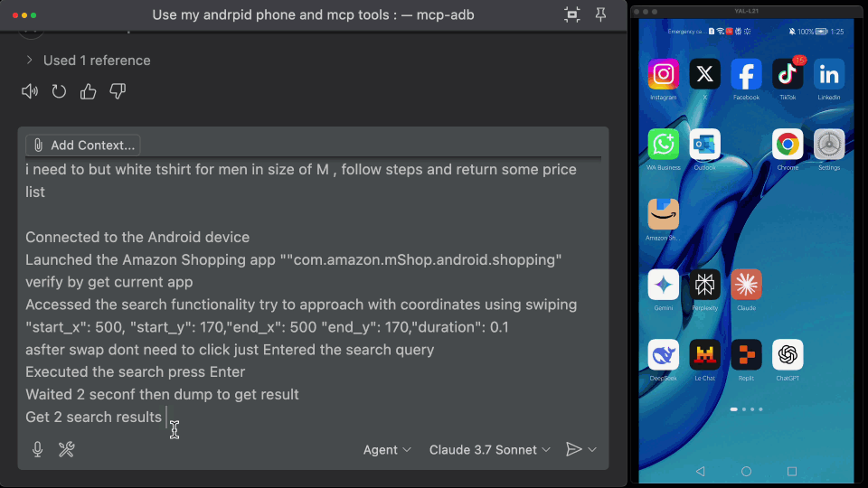
Task: Open the Agent mode dropdown
Action: (387, 450)
